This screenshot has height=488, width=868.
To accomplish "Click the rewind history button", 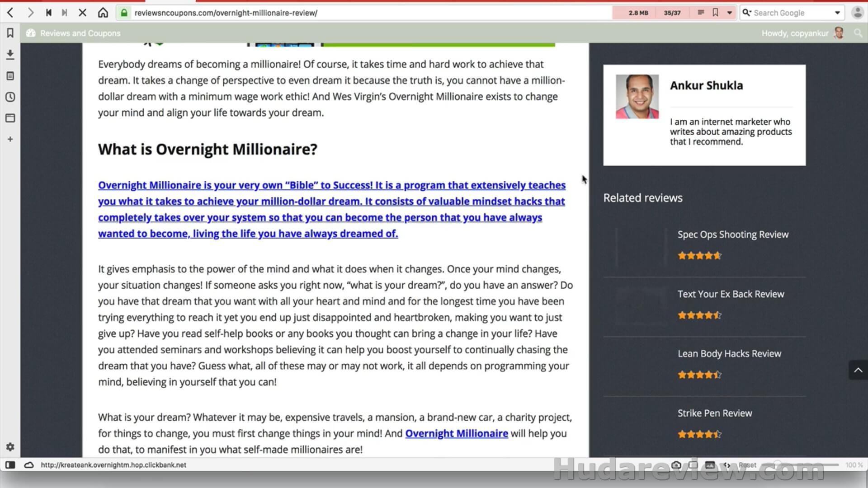I will pyautogui.click(x=48, y=13).
